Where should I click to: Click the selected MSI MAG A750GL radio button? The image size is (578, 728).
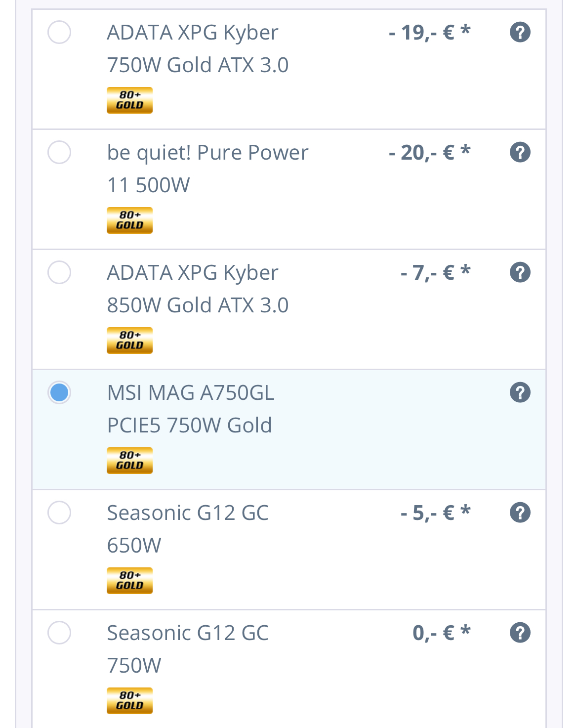pos(59,392)
